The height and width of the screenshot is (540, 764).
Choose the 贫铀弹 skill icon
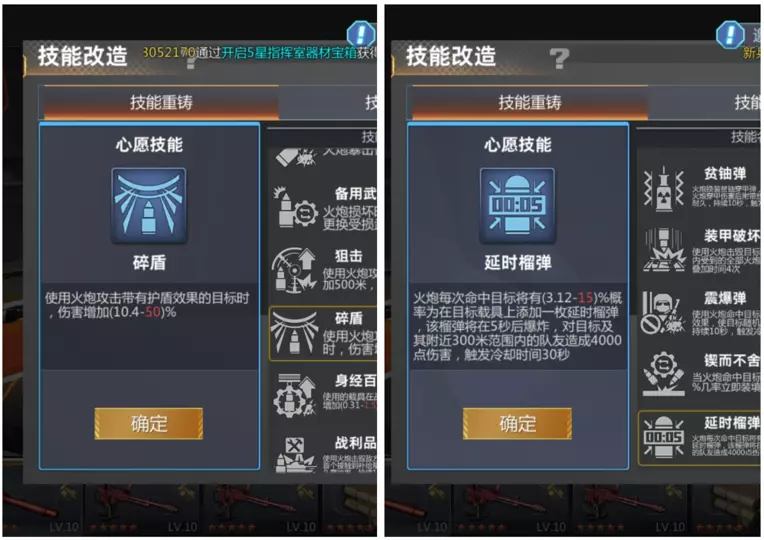664,189
